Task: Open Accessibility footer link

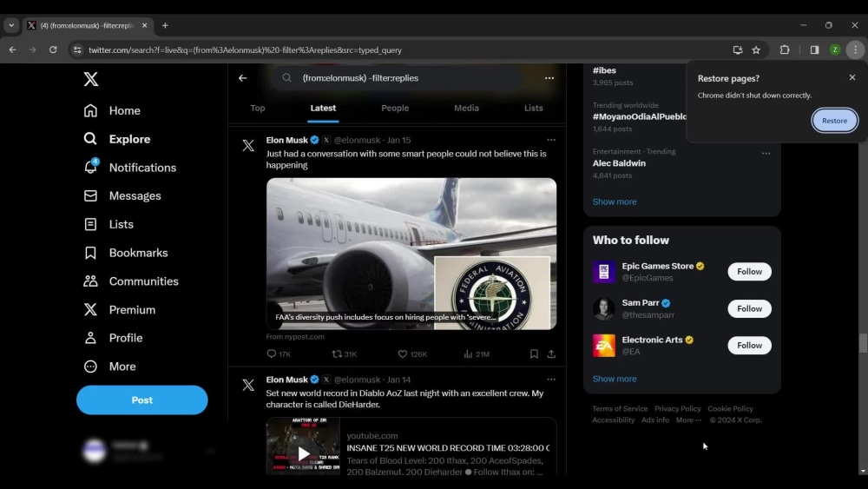Action: (614, 420)
